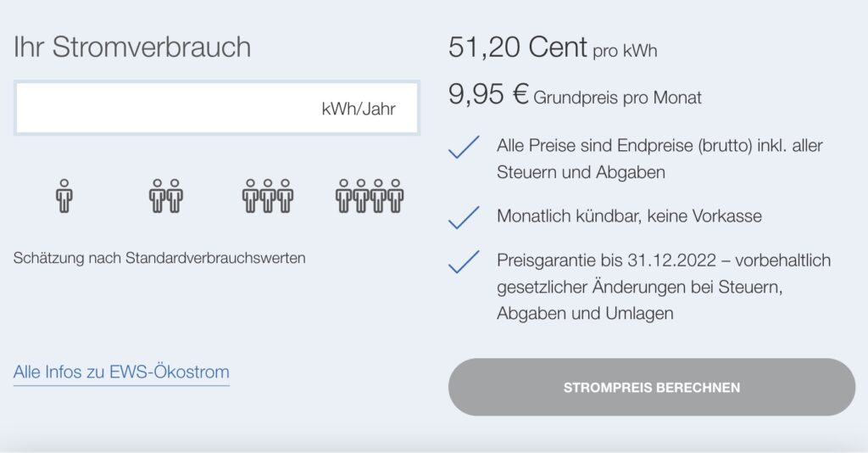868x453 pixels.
Task: Select the three-person household icon
Action: [268, 196]
